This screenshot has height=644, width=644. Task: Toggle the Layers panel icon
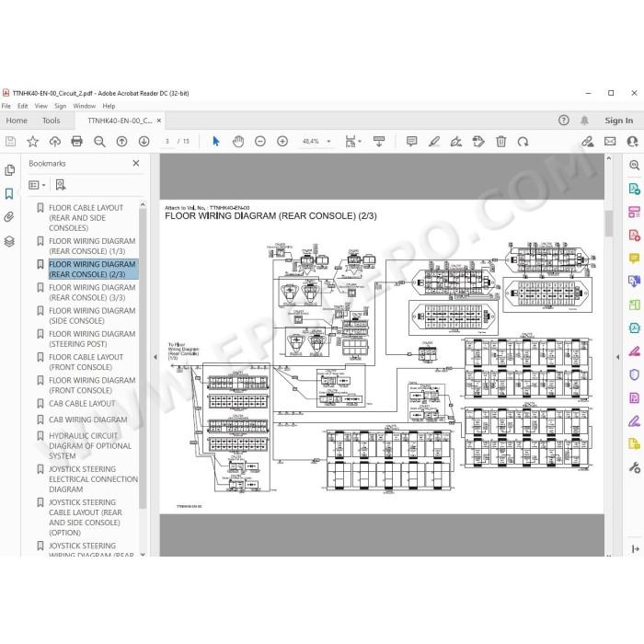(x=9, y=241)
